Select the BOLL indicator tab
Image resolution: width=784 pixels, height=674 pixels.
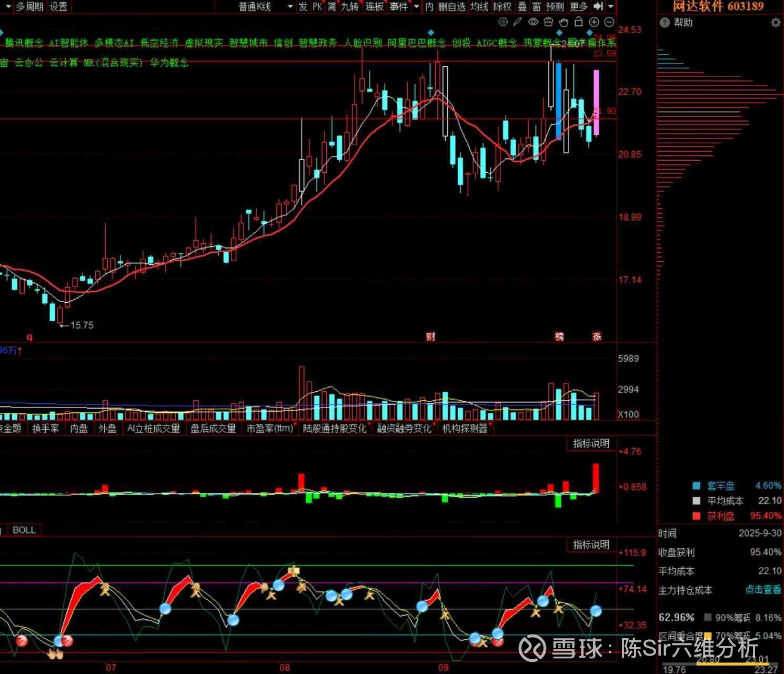pyautogui.click(x=24, y=530)
